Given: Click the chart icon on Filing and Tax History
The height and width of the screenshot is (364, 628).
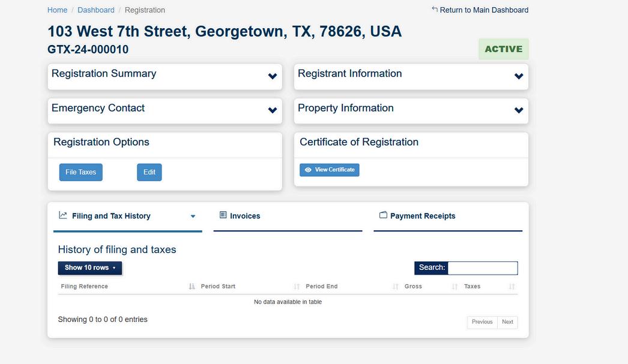Looking at the screenshot, I should [x=63, y=215].
